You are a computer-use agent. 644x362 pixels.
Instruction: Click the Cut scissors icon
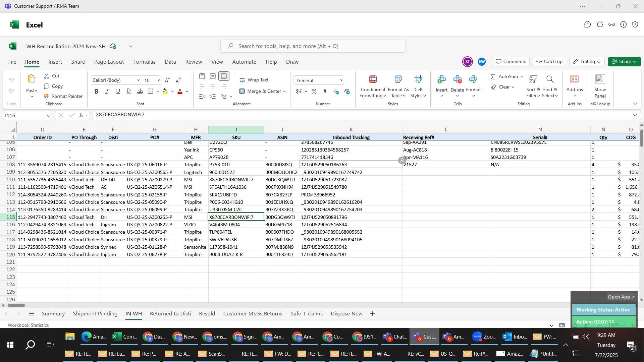tap(47, 76)
